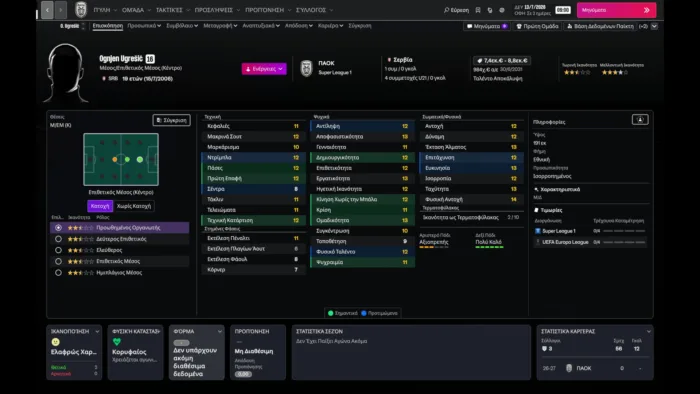Select the Ελεύθερος role radio
Viewport: 700px width, 394px height.
coord(58,250)
